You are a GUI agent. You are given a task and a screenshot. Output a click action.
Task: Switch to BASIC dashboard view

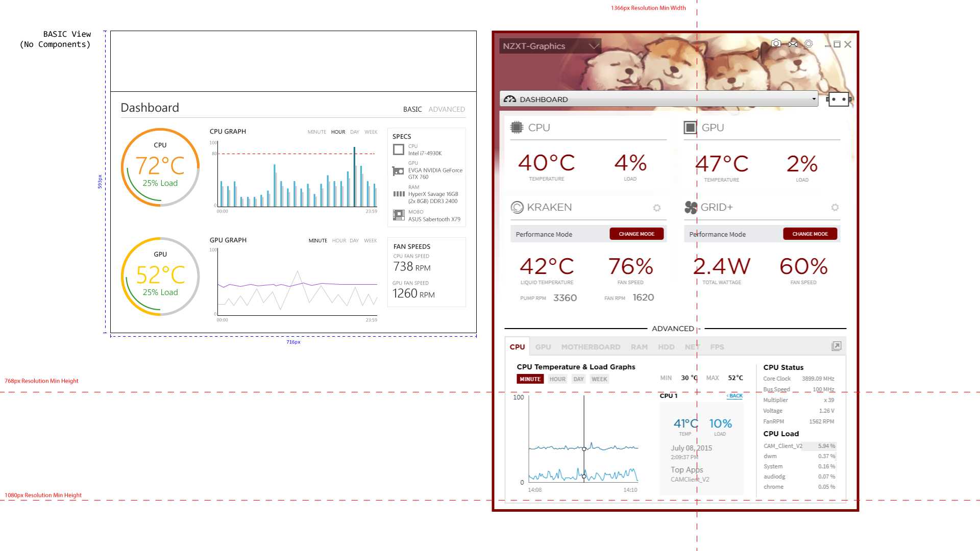coord(412,109)
